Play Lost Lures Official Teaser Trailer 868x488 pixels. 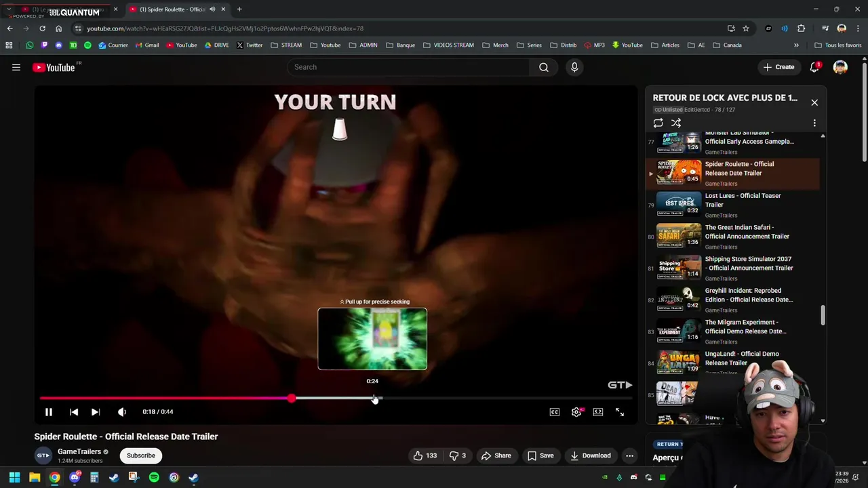732,205
